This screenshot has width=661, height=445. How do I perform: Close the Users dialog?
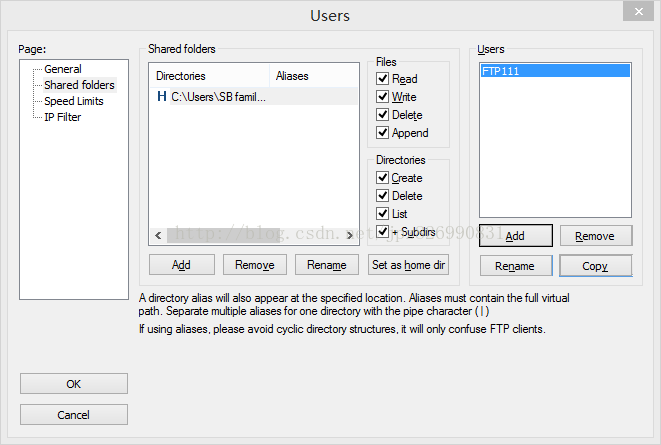click(638, 12)
